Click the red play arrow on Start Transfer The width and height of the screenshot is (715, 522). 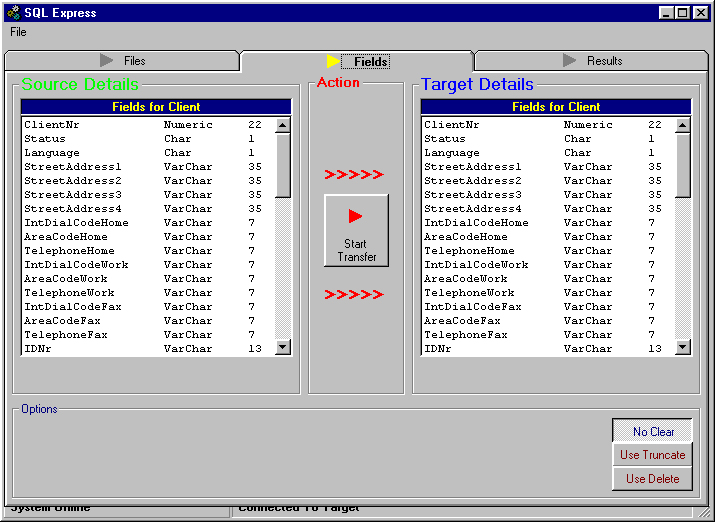(355, 216)
